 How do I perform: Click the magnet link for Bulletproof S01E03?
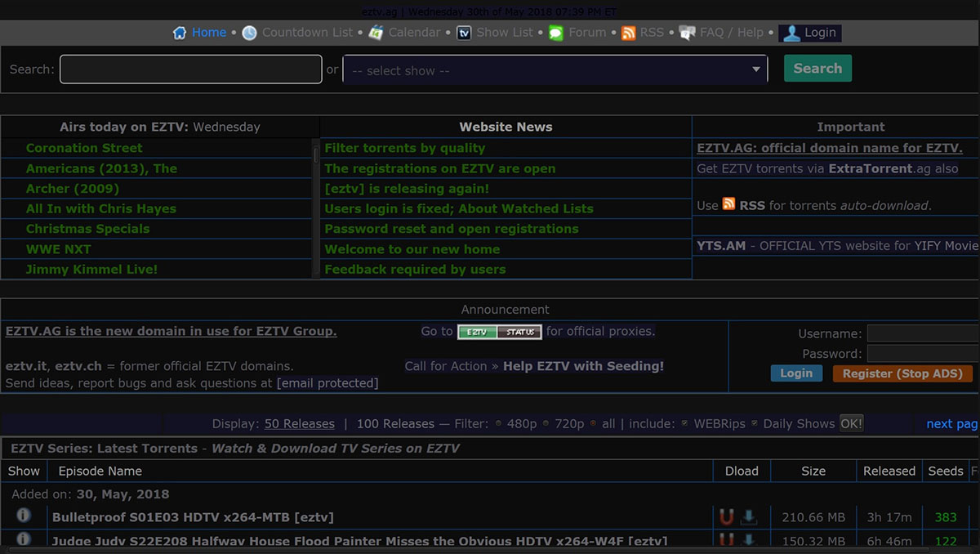[727, 516]
